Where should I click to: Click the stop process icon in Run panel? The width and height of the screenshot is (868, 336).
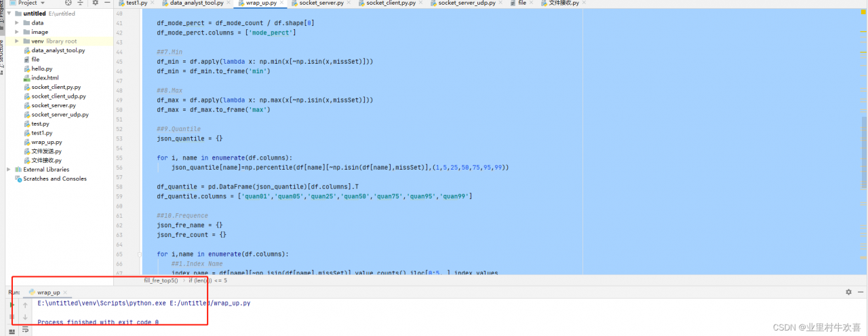(12, 317)
